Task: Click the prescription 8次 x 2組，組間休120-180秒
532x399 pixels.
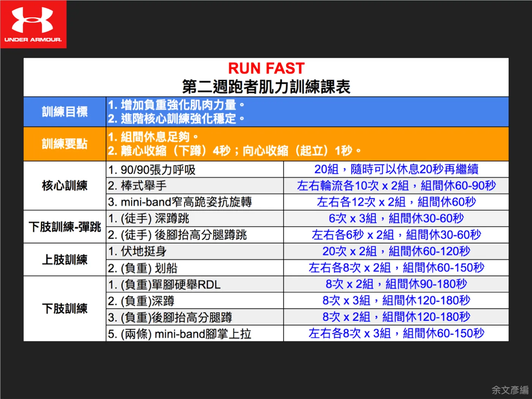Action: pyautogui.click(x=396, y=317)
